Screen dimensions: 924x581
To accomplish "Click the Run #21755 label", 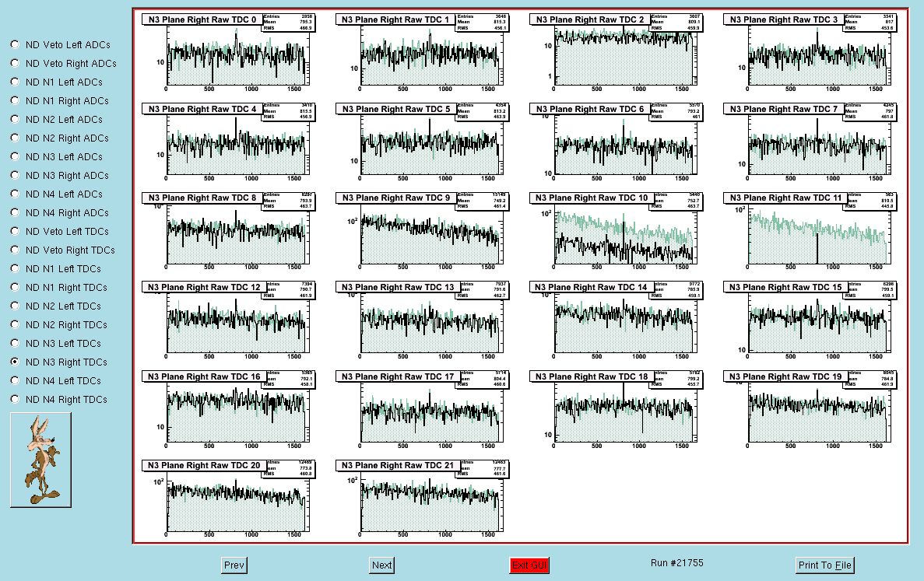I will pos(677,563).
